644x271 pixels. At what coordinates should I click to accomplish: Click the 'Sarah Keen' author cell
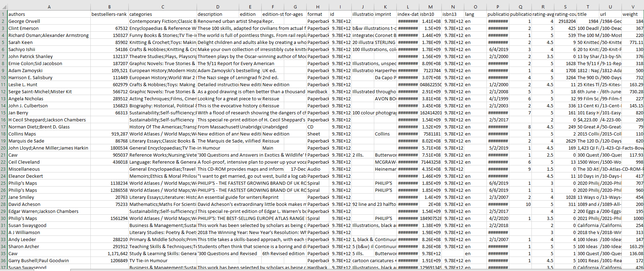coord(49,42)
